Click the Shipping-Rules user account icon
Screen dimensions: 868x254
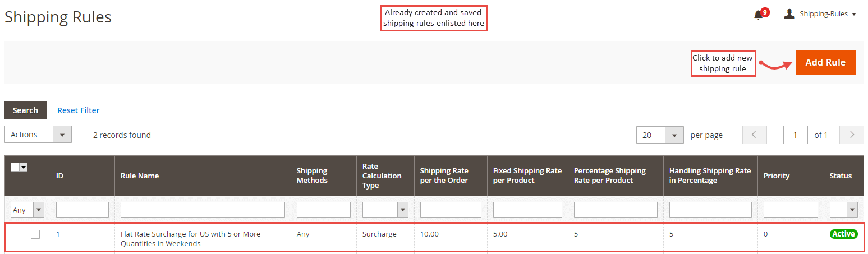coord(789,13)
